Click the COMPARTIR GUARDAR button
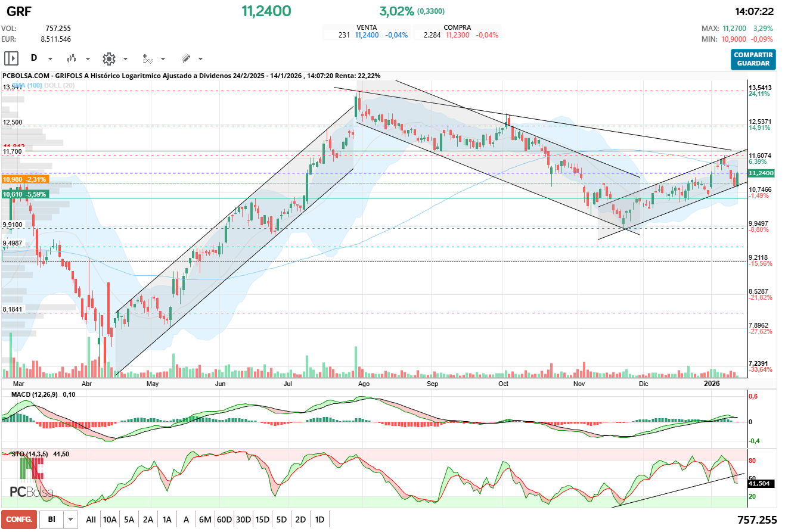Image resolution: width=785 pixels, height=532 pixels. [x=753, y=59]
